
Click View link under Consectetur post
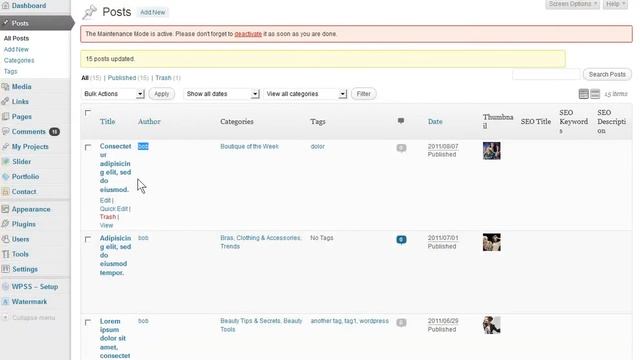[x=107, y=225]
